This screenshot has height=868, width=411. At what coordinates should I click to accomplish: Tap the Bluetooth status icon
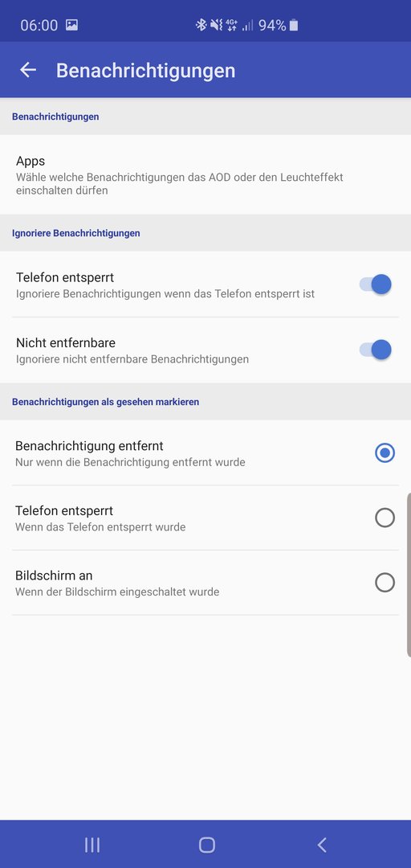tap(201, 25)
